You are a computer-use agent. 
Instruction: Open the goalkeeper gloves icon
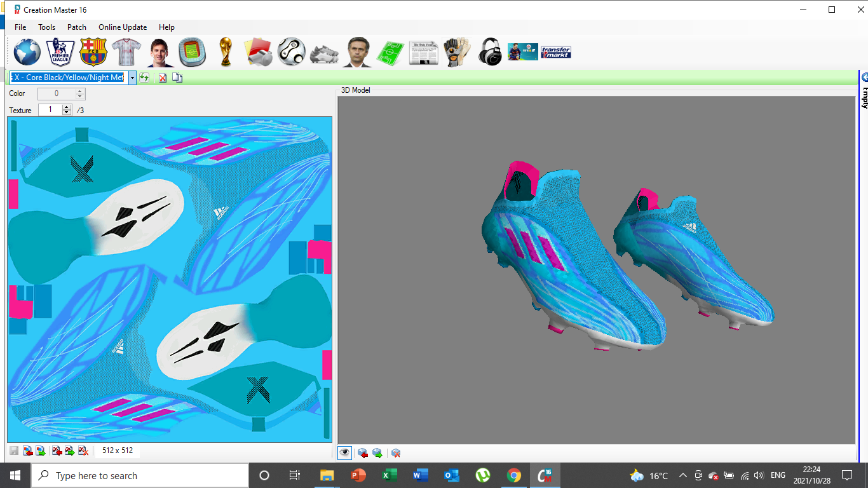pos(456,52)
